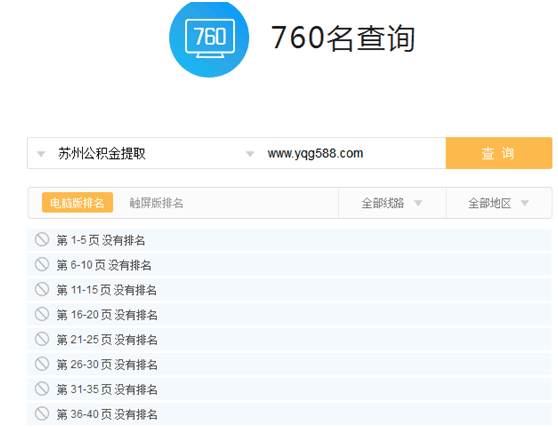Switch to the 触屏版排名 tab
Image resolution: width=558 pixels, height=427 pixels.
[x=156, y=203]
